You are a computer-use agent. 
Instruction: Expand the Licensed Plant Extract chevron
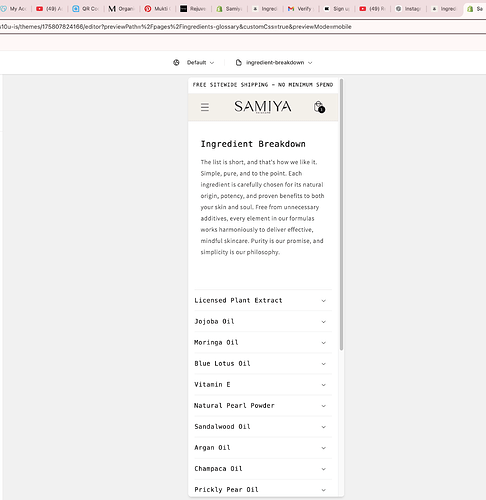(x=323, y=301)
